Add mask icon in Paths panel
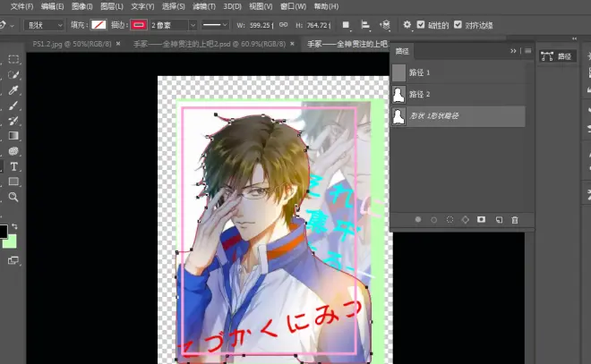This screenshot has width=591, height=364. coord(482,219)
